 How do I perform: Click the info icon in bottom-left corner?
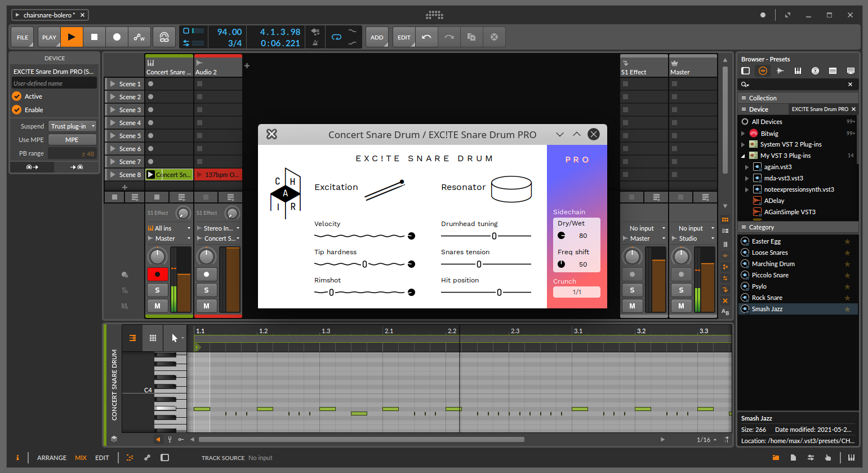pos(17,458)
